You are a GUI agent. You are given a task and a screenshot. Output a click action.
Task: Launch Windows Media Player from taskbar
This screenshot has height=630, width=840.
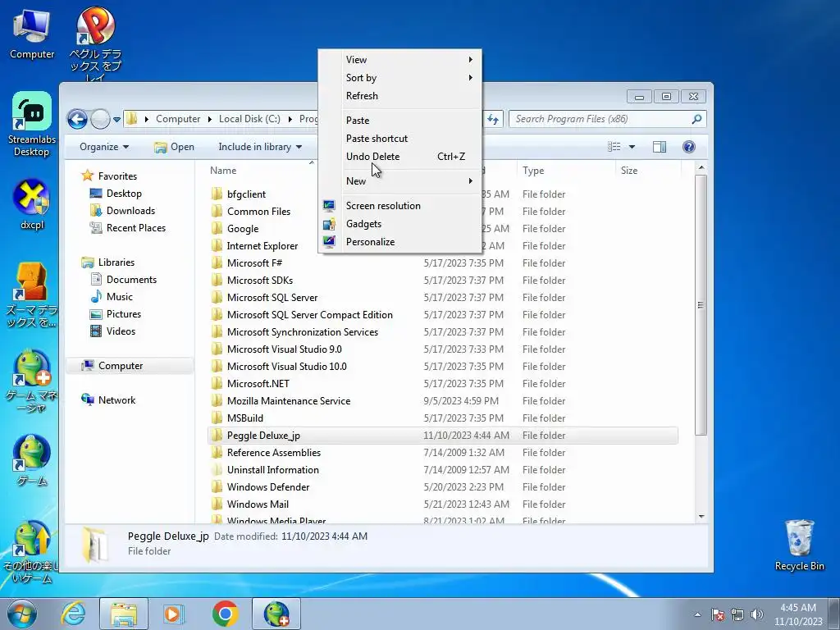[173, 614]
